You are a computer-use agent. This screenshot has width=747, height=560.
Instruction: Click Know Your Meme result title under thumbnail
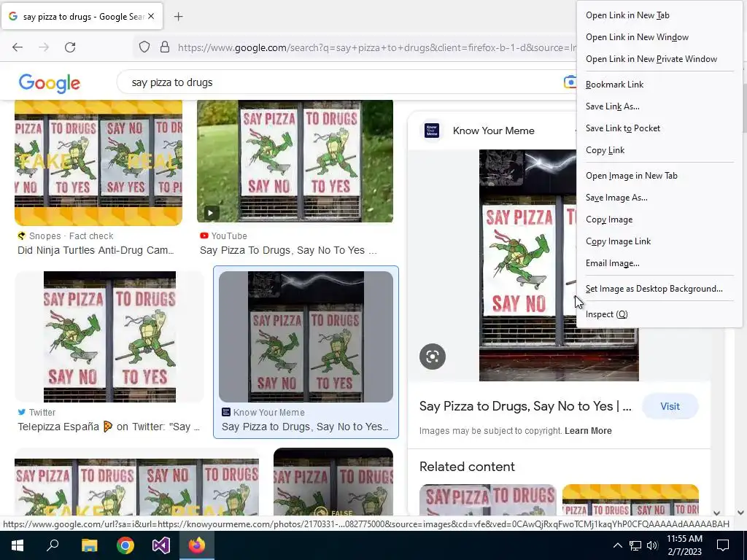point(306,427)
